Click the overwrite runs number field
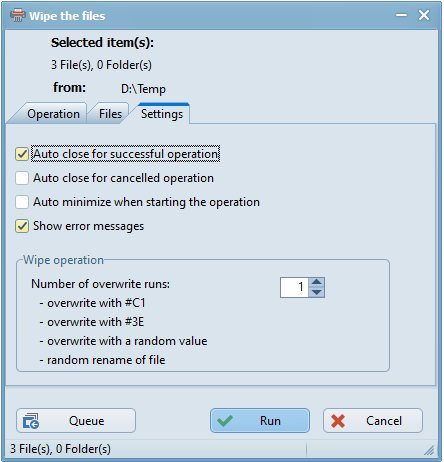 click(294, 287)
